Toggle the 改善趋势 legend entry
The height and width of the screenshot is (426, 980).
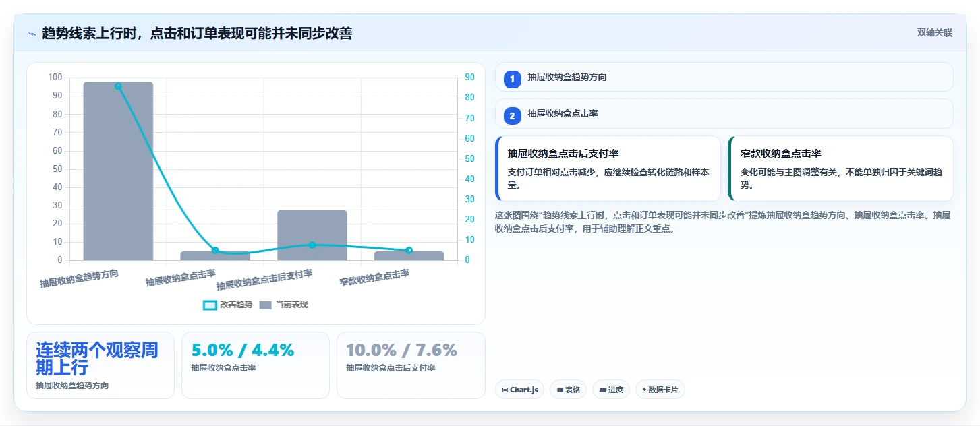228,305
